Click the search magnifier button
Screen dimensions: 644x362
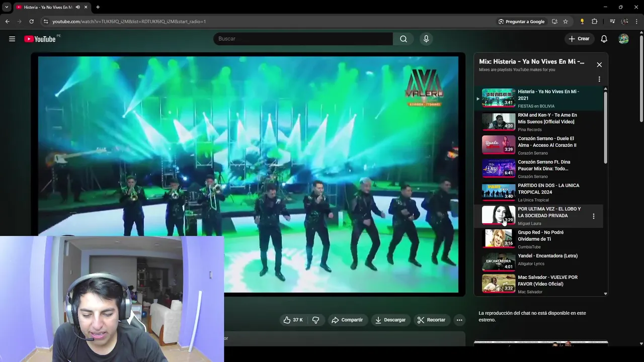pyautogui.click(x=404, y=39)
